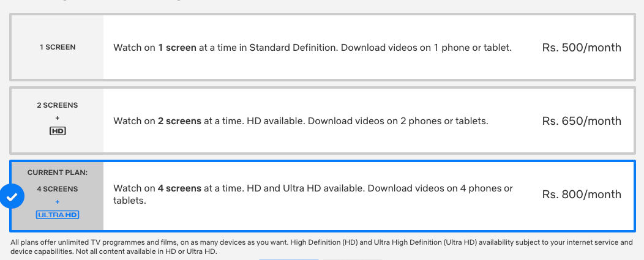Click the blue plus sign below 4 SCREENS
Viewport: 644px width, 260px height.
[57, 202]
